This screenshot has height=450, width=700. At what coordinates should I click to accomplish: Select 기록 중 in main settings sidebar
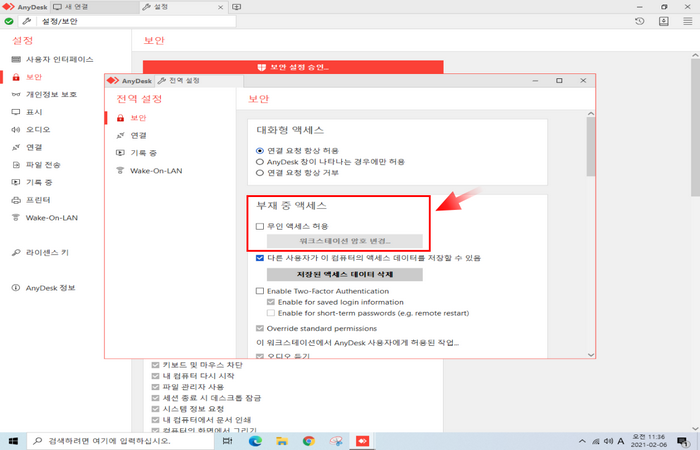32,182
